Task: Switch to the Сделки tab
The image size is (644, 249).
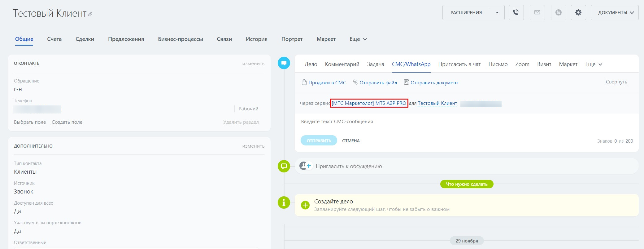Action: (x=85, y=39)
